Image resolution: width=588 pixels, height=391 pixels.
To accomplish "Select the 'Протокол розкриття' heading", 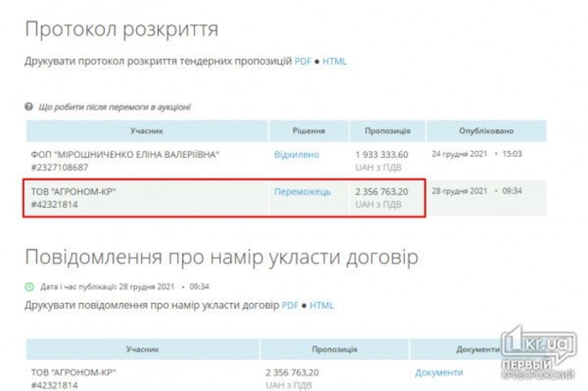I will [122, 29].
